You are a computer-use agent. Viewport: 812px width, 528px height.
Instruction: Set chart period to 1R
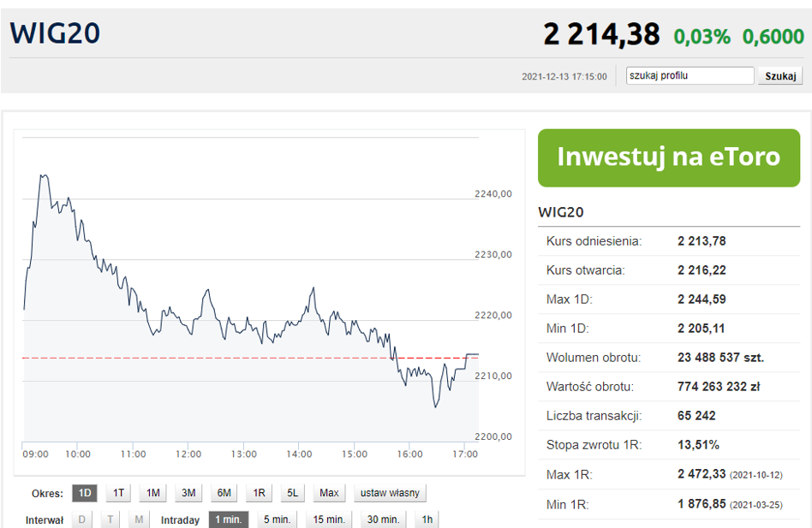click(259, 493)
